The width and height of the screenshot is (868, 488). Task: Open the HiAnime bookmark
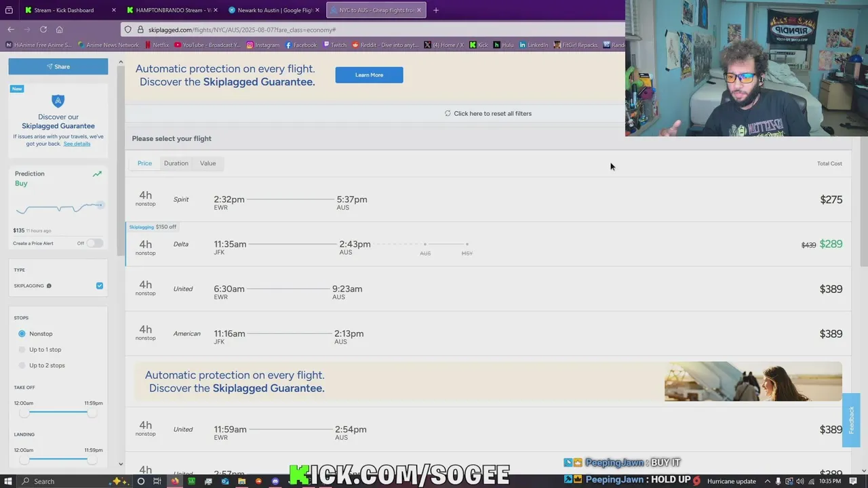tap(39, 45)
